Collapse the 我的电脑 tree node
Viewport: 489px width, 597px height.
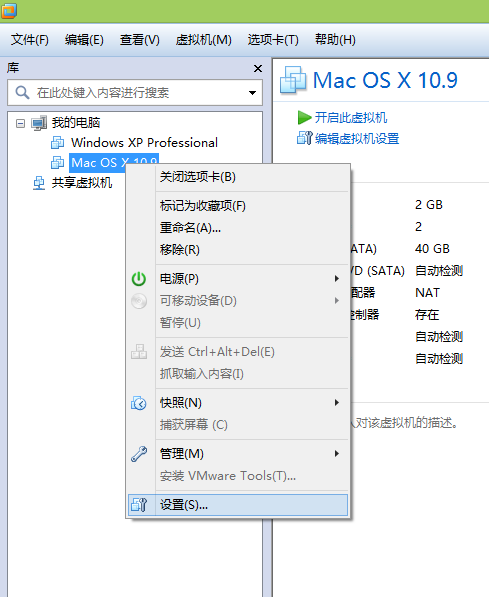pyautogui.click(x=20, y=123)
